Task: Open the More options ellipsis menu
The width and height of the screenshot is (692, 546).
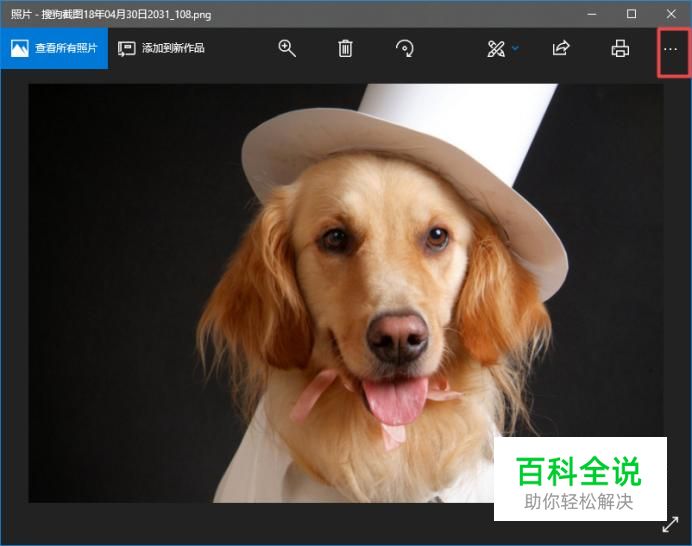Action: coord(671,49)
